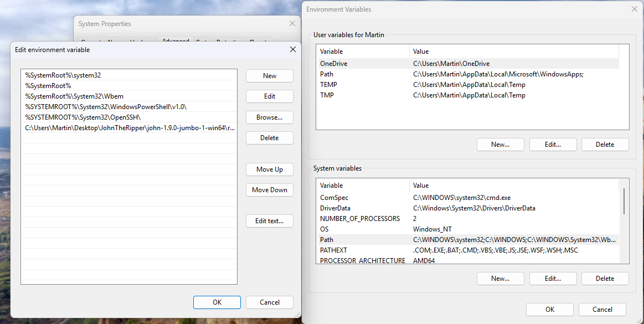Click Browse... to pick a directory
Image resolution: width=644 pixels, height=324 pixels.
270,117
